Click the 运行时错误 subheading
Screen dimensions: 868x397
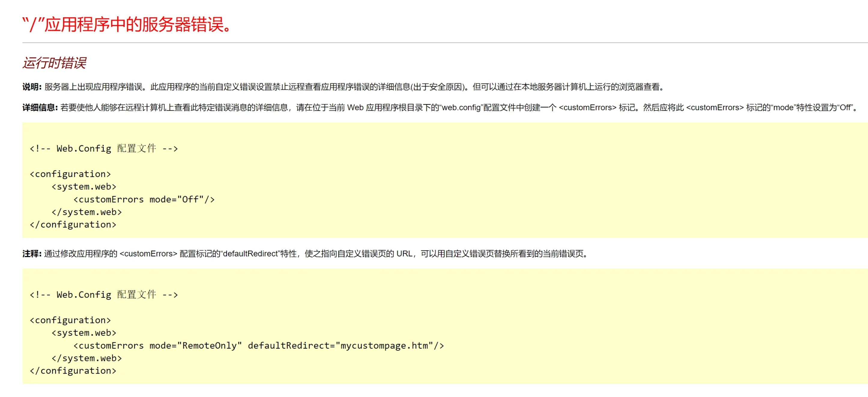point(54,63)
